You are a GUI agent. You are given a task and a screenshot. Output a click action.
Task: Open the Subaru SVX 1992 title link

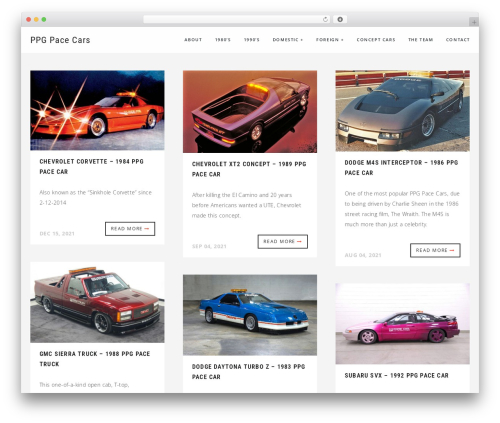pyautogui.click(x=396, y=376)
